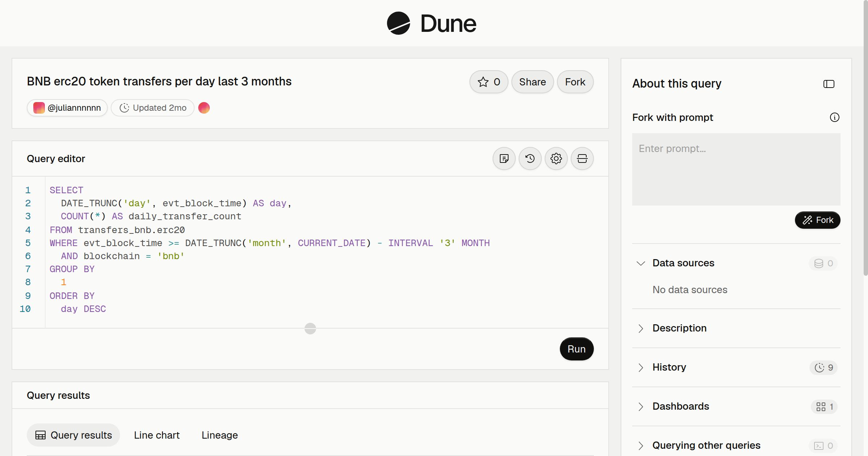Screen dimensions: 868x456
Task: Collapse the Data sources section
Action: [x=641, y=263]
